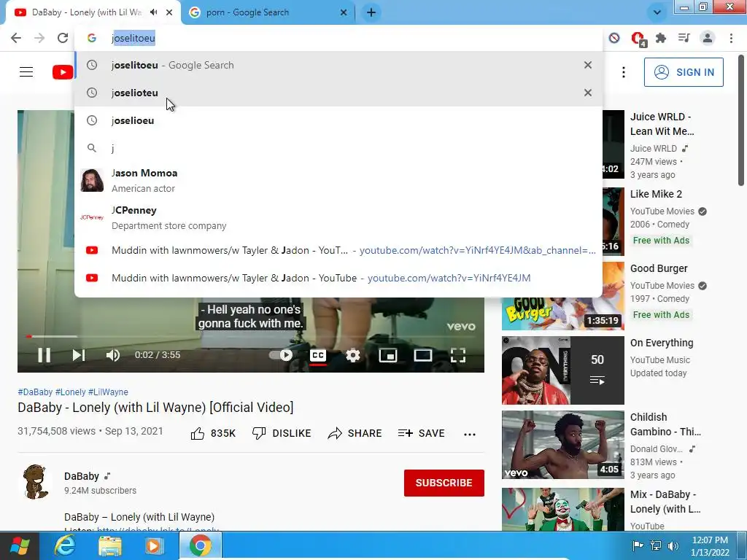Open a new tab with plus button
This screenshot has height=560, width=747.
(x=371, y=12)
